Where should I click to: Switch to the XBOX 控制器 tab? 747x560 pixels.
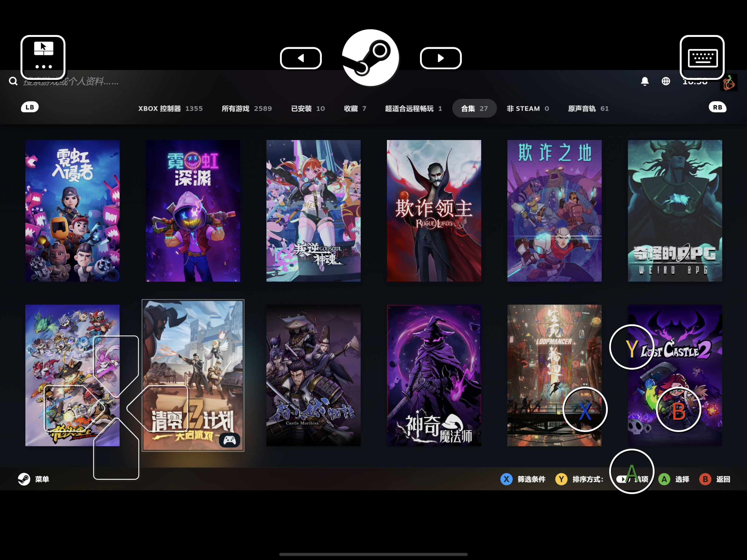point(170,109)
